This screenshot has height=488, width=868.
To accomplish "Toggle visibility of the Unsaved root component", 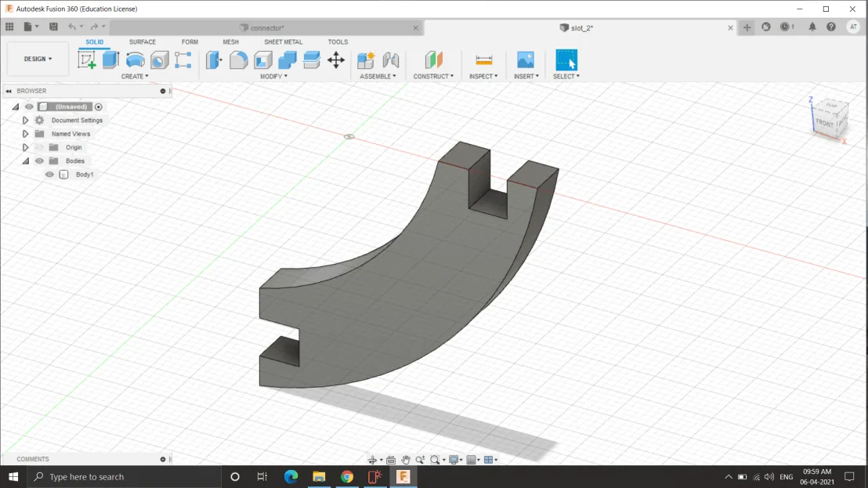I will coord(29,107).
